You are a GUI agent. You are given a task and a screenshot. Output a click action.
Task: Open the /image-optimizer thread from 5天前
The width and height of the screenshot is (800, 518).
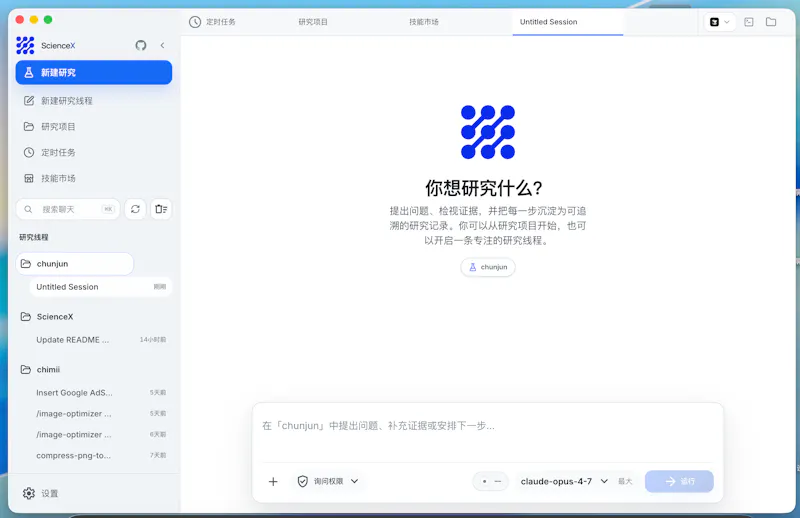point(101,413)
